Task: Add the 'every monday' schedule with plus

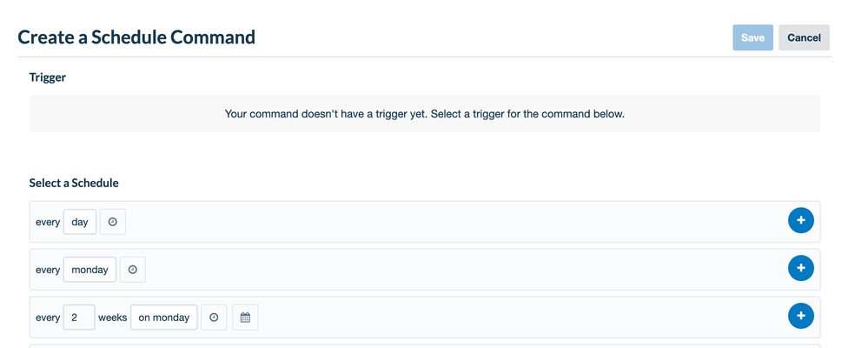Action: pos(800,268)
